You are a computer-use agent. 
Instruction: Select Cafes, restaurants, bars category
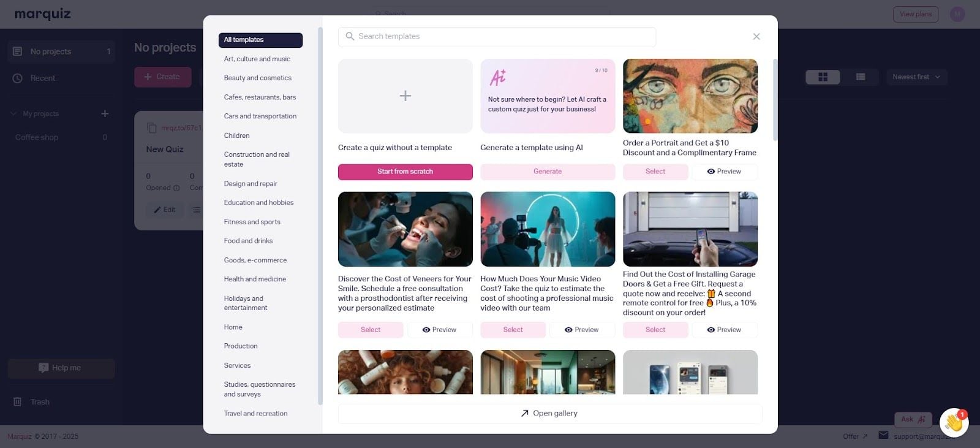click(x=260, y=97)
